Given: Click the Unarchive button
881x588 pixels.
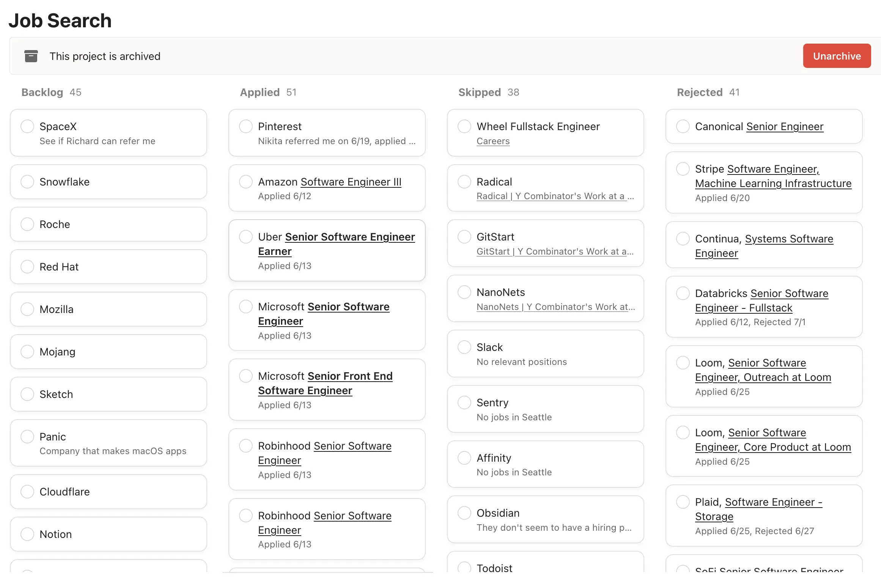Looking at the screenshot, I should coord(836,56).
